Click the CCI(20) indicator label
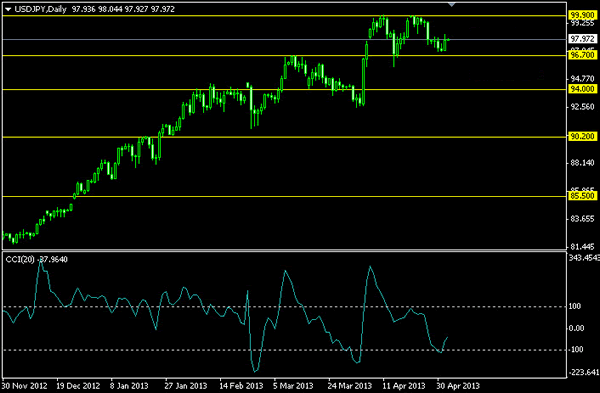The height and width of the screenshot is (393, 600). [x=19, y=259]
